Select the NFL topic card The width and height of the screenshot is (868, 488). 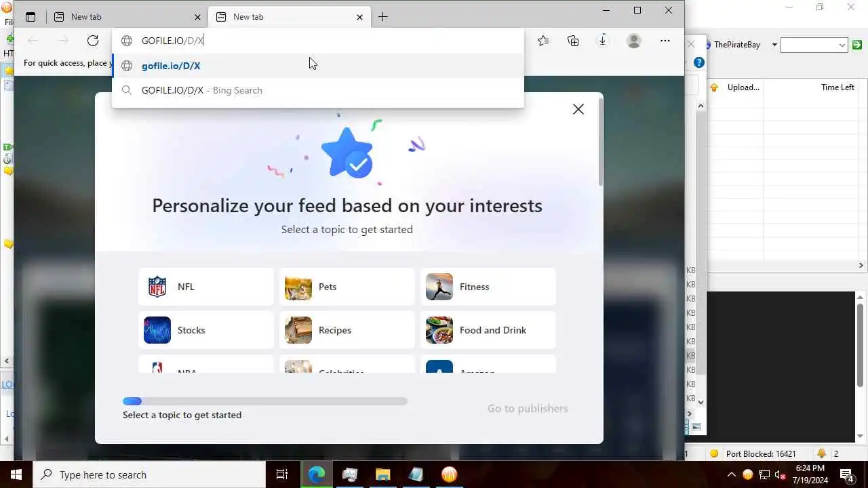point(206,287)
